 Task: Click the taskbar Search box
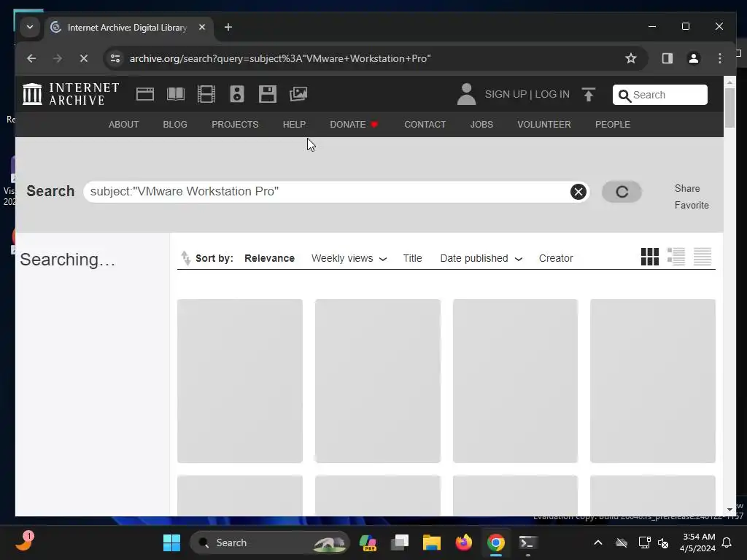click(x=269, y=542)
